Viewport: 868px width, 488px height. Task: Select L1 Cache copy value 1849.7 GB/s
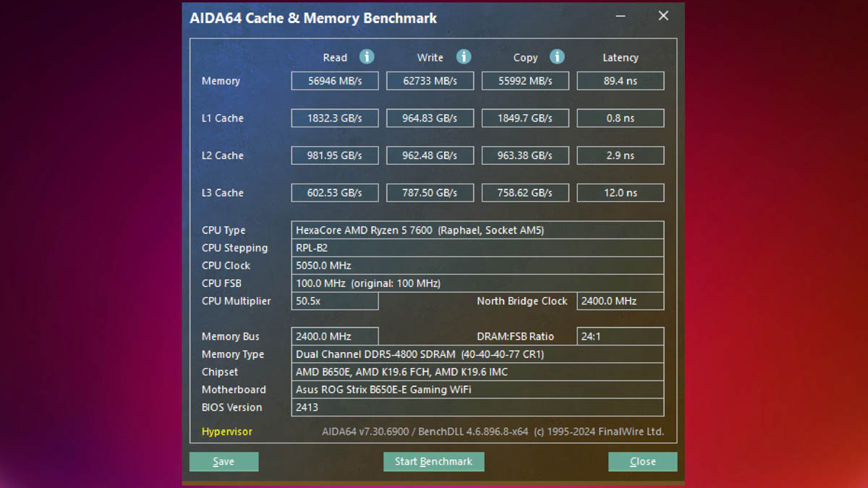click(525, 118)
